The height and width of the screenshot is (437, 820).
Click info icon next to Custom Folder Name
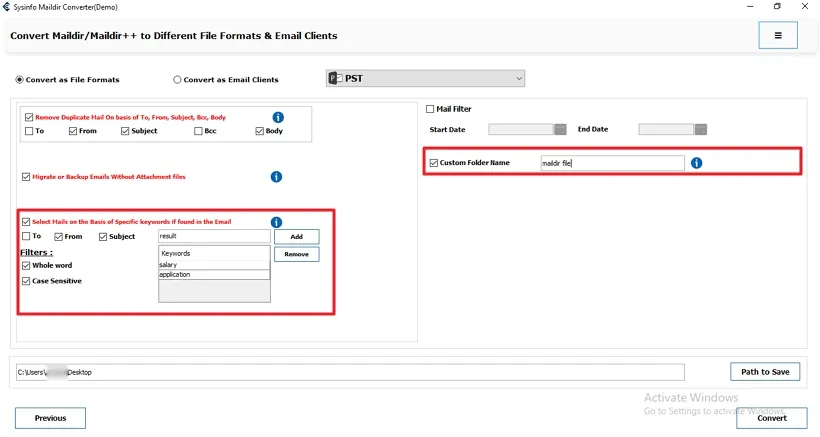(x=696, y=163)
